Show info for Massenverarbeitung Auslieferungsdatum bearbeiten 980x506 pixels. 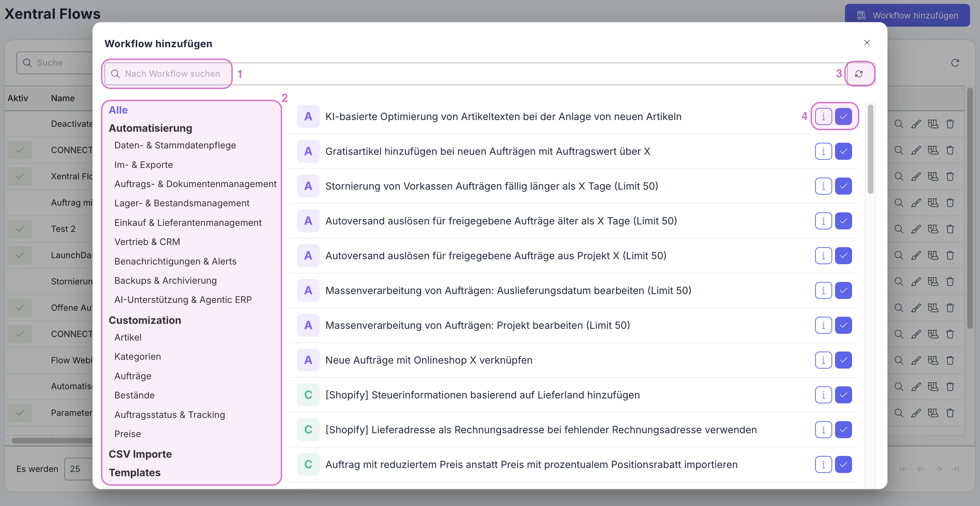click(x=823, y=290)
